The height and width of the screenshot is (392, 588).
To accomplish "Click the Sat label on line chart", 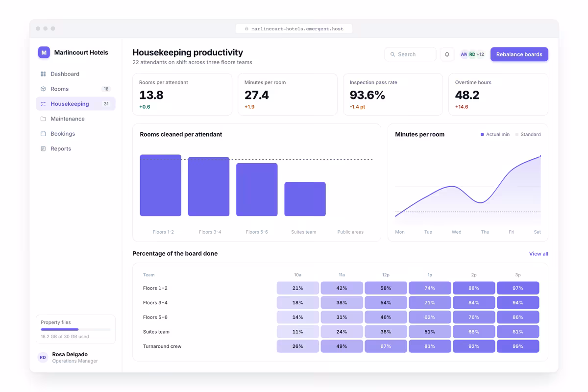I will point(537,232).
